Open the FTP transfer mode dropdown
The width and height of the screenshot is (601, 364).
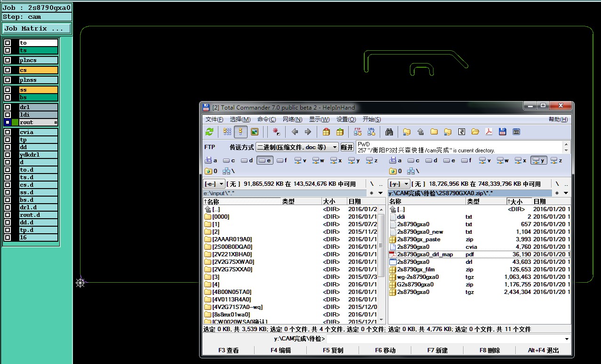pyautogui.click(x=335, y=147)
